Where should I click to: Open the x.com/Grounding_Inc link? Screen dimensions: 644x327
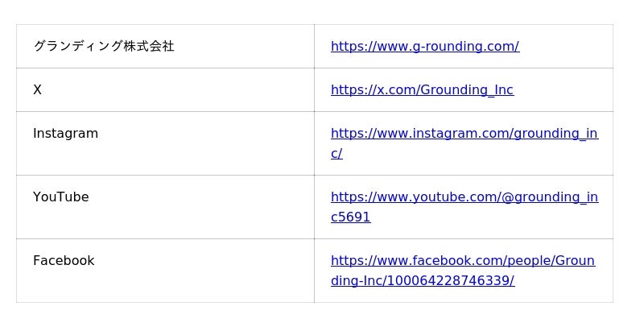422,90
